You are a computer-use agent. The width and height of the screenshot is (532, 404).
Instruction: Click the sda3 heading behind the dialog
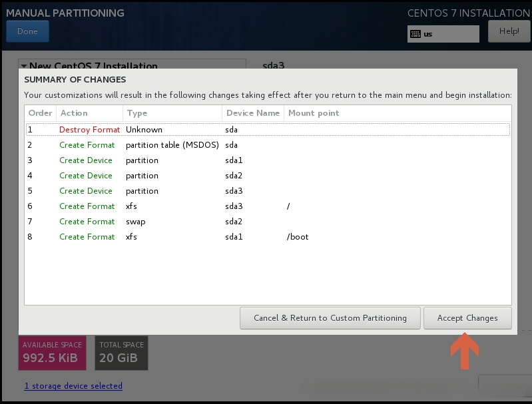[274, 65]
